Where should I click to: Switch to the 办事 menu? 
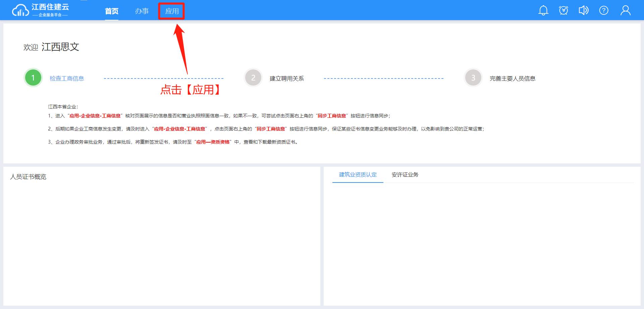[142, 11]
